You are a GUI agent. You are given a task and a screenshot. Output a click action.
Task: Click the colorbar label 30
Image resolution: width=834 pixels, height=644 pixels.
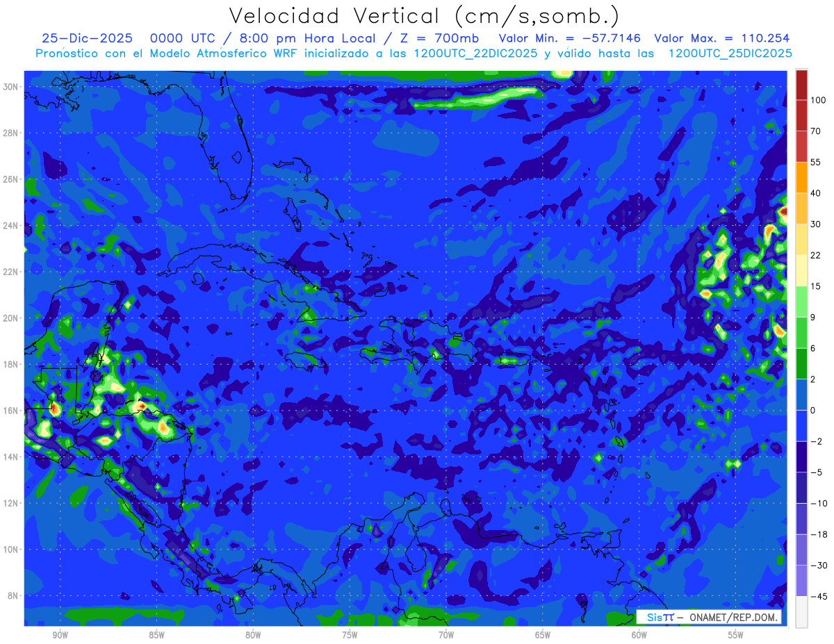tap(816, 224)
